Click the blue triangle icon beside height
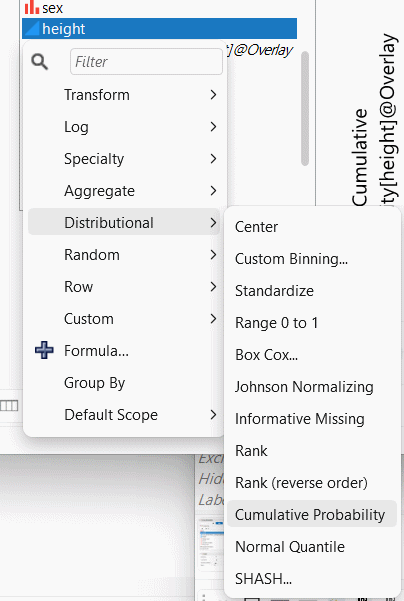The image size is (404, 601). point(32,29)
